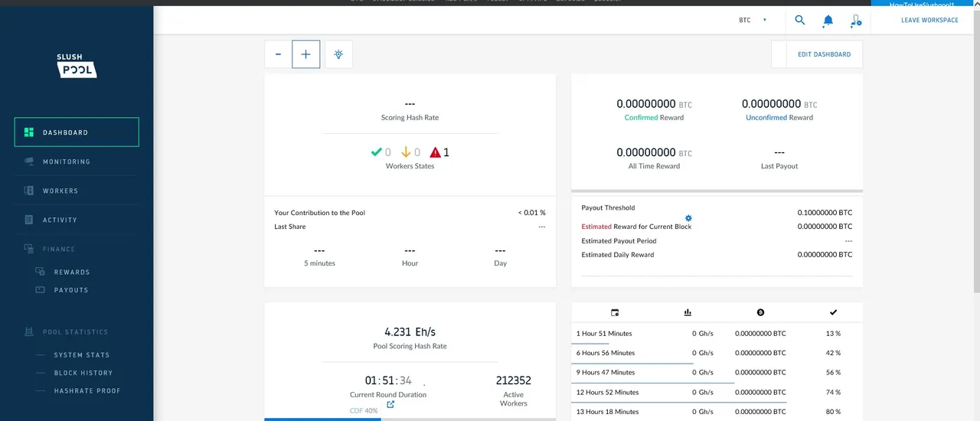Screen dimensions: 980x421
Task: Open Hashrate Proof page
Action: click(x=87, y=390)
